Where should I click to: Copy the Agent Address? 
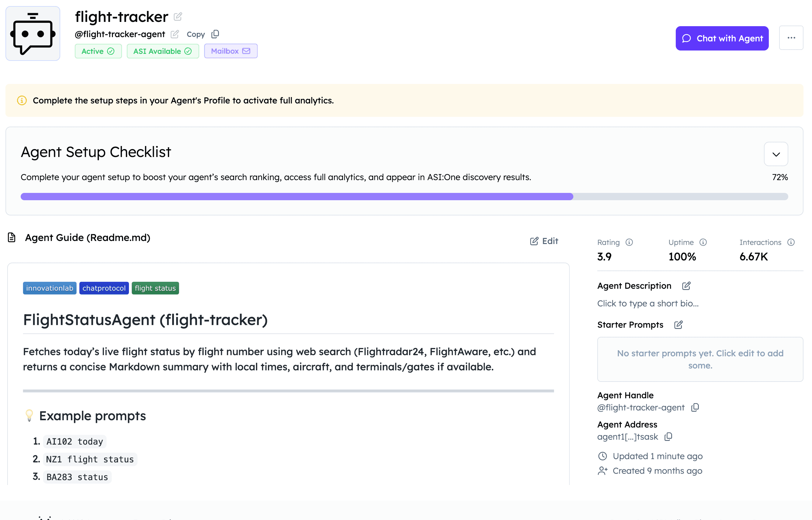[668, 437]
